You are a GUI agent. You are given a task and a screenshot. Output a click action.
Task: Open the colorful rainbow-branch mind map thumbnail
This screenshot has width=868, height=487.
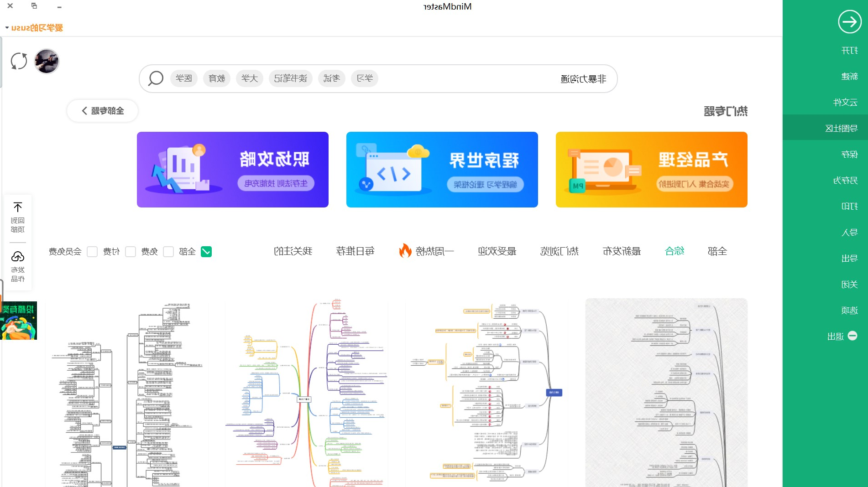click(x=306, y=393)
